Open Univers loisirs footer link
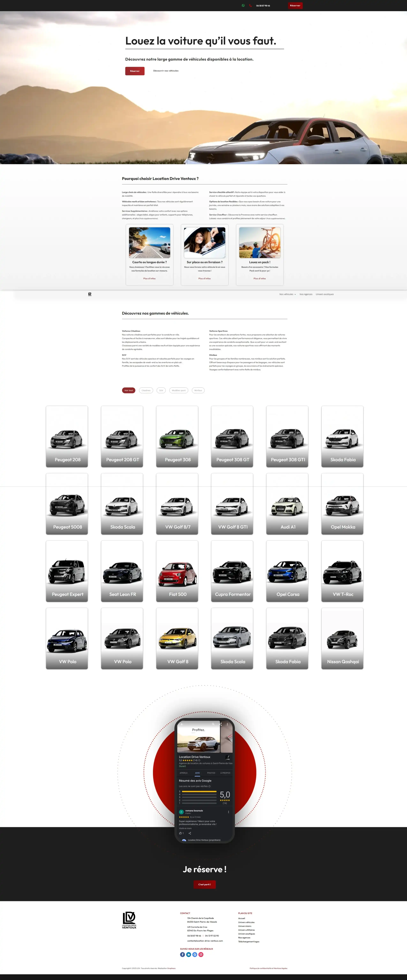 [245, 926]
